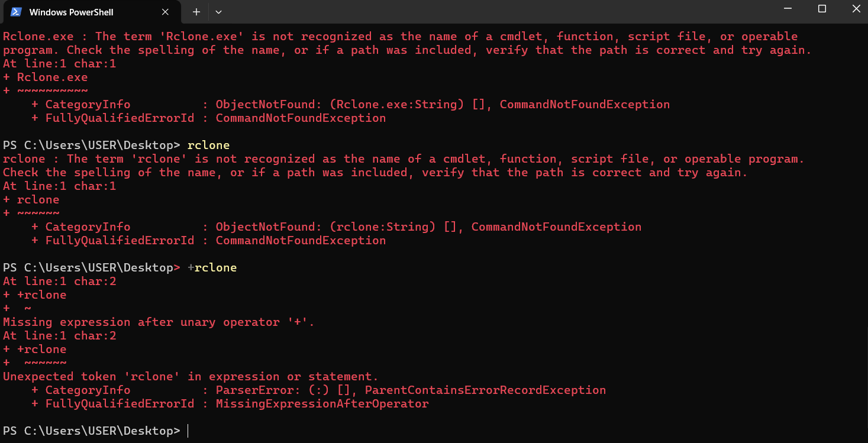
Task: Click the 'Missing expression after unary operator' message
Action: tap(159, 322)
